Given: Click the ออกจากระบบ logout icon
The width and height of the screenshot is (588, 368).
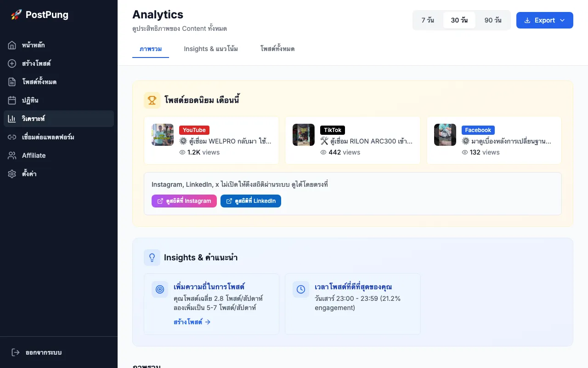Looking at the screenshot, I should 15,352.
